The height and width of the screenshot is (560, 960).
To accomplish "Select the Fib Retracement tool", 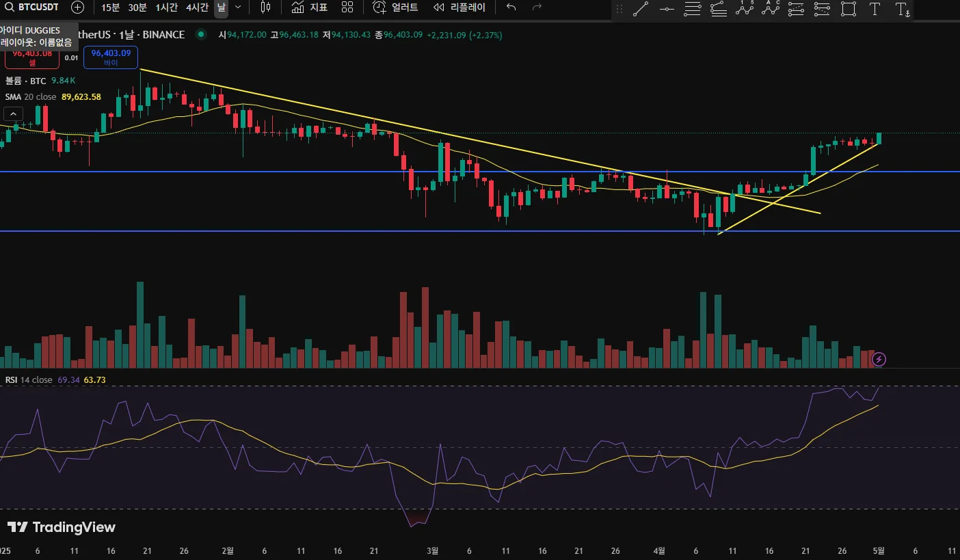I will [797, 10].
